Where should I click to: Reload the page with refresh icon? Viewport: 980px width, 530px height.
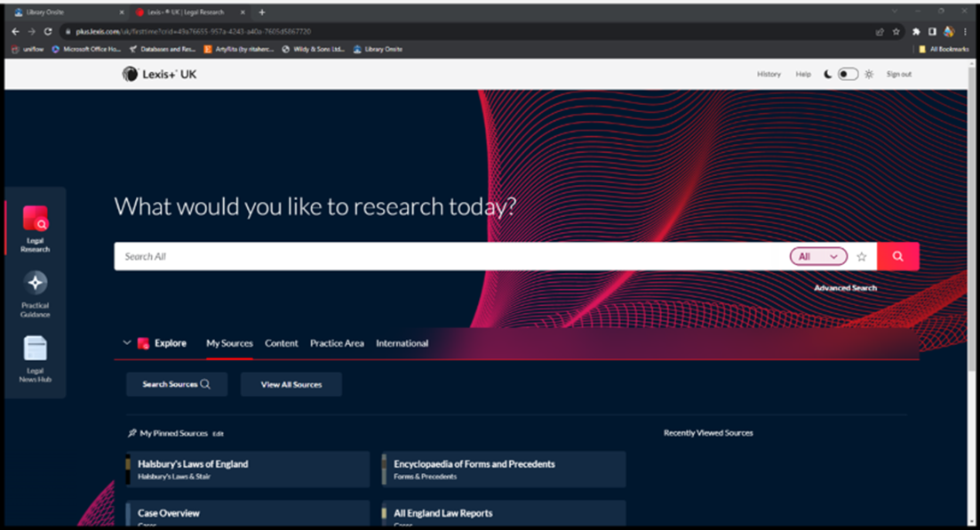[47, 31]
